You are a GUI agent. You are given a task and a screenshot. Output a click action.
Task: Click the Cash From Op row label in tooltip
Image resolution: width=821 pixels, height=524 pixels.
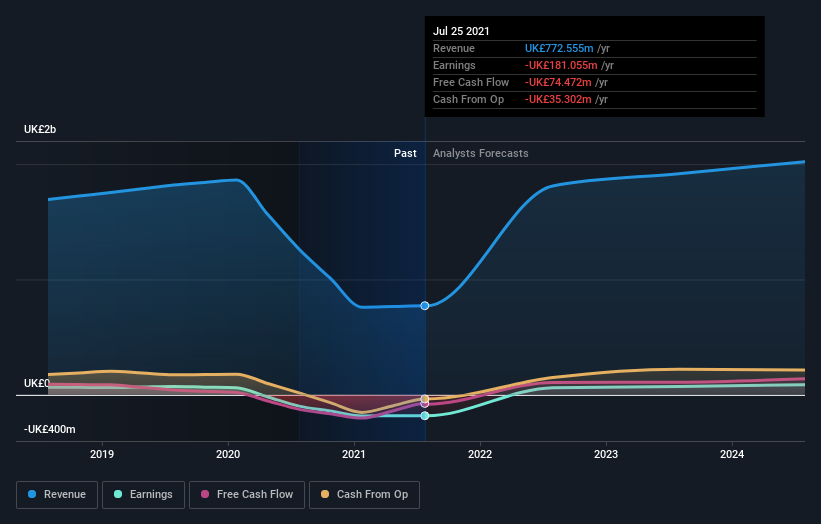(x=469, y=99)
